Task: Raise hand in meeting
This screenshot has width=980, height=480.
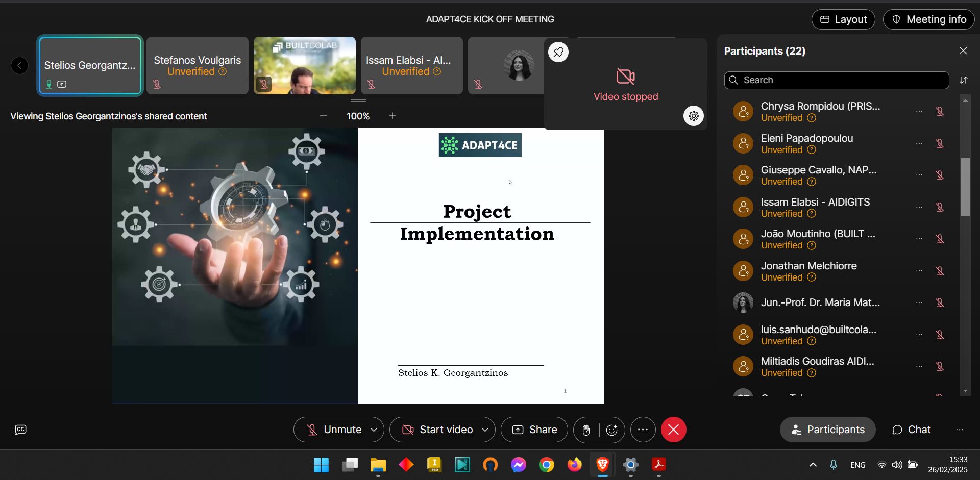Action: pos(586,430)
